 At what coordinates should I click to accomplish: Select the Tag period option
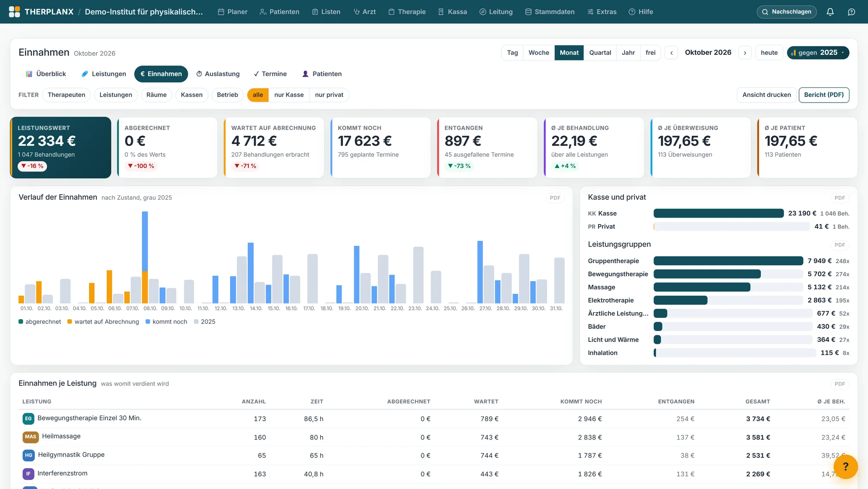click(512, 53)
